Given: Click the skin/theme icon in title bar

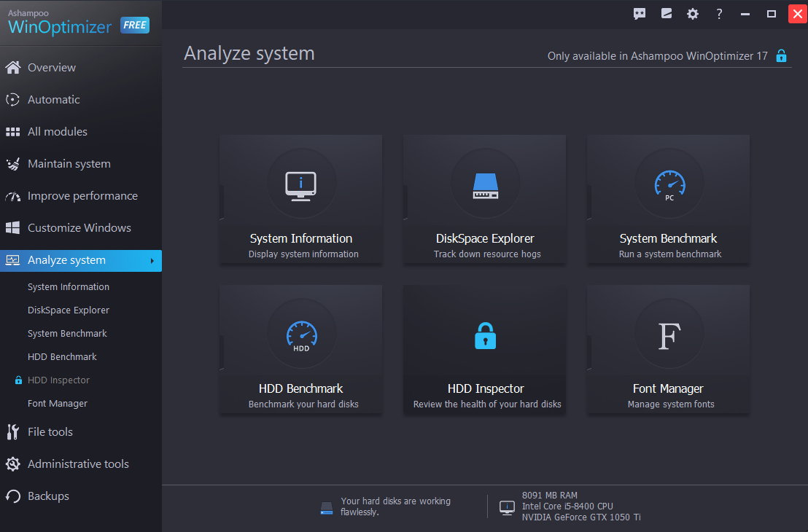Looking at the screenshot, I should click(x=667, y=13).
